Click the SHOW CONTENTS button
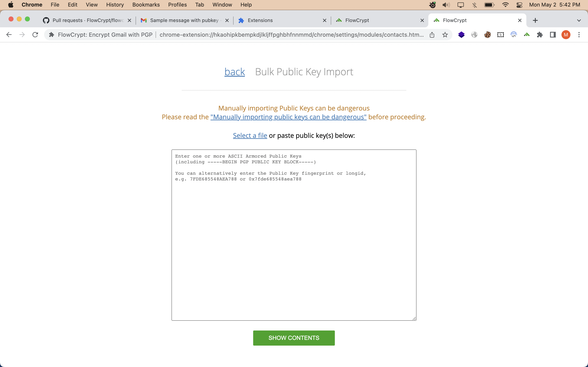The image size is (588, 367). 294,338
